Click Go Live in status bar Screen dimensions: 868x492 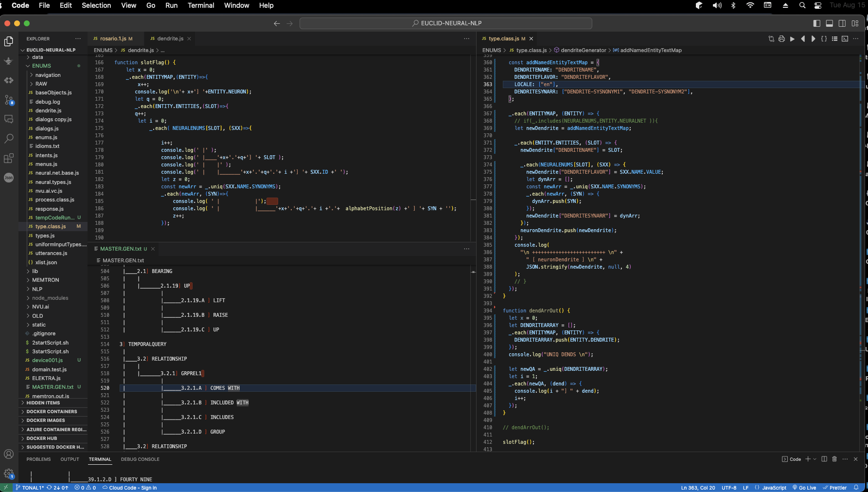coord(804,488)
